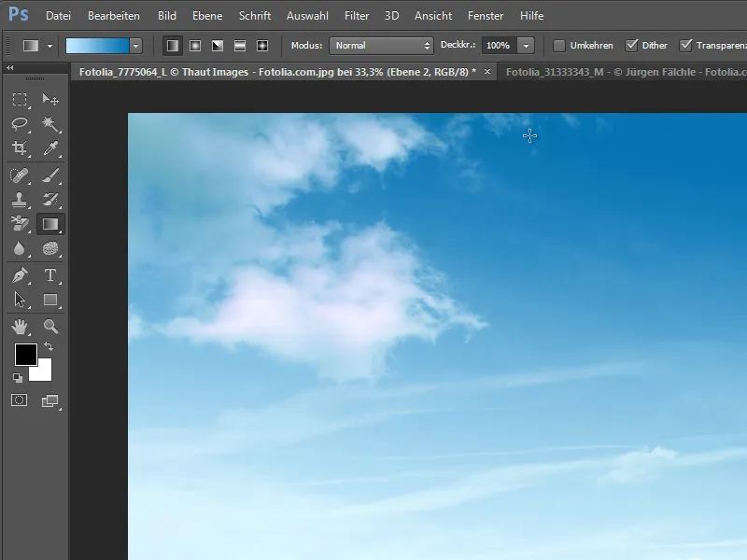Open the Modus blend mode dropdown
Image resolution: width=747 pixels, height=560 pixels.
[x=381, y=46]
